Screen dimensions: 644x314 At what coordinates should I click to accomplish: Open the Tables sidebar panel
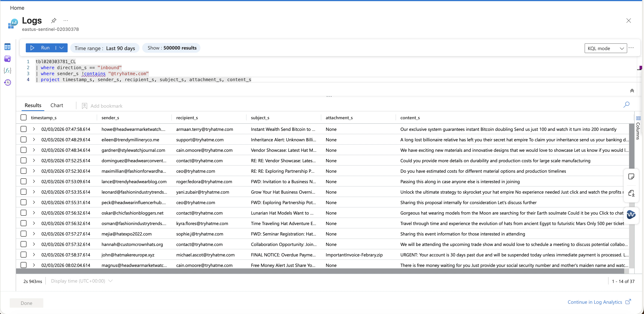tap(7, 47)
